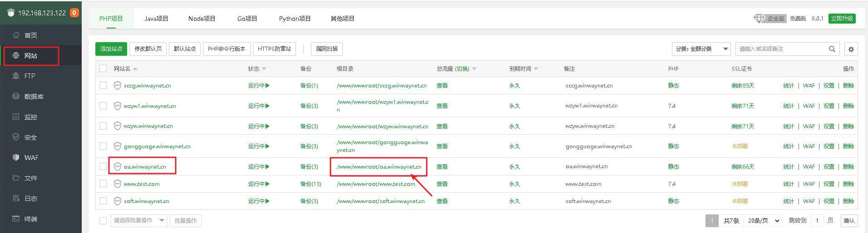Open the 首页 home icon in sidebar

16,35
